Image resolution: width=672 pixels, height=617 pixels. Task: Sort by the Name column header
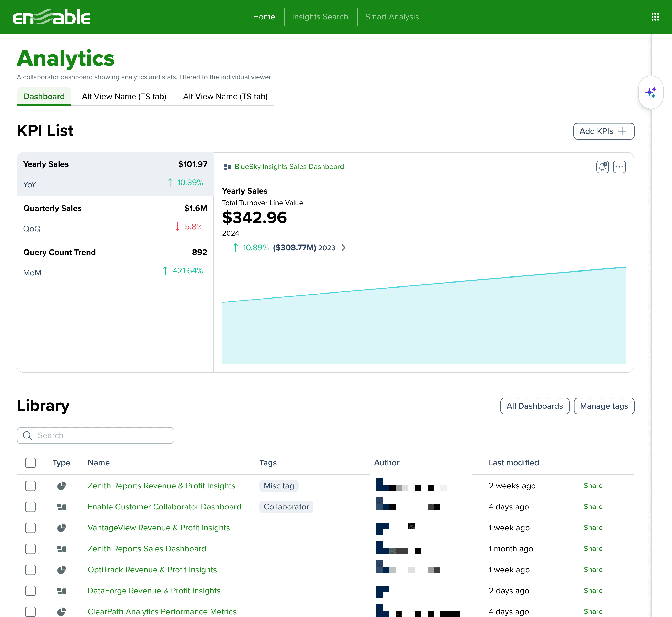99,463
